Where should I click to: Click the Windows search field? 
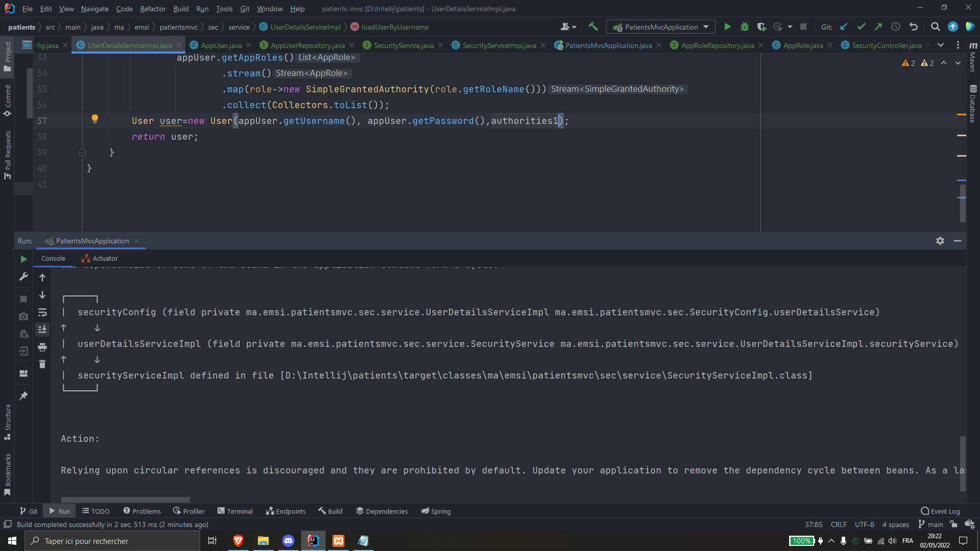coord(112,541)
